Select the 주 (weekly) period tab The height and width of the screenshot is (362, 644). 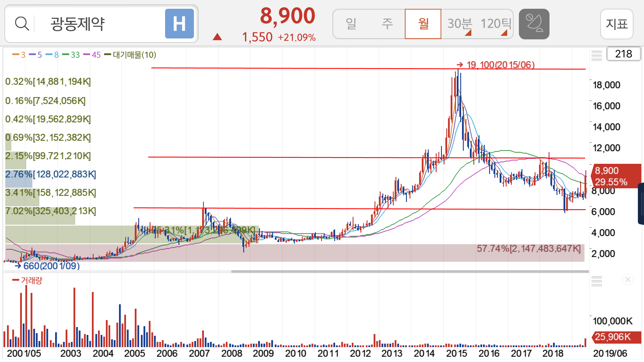[x=387, y=24]
